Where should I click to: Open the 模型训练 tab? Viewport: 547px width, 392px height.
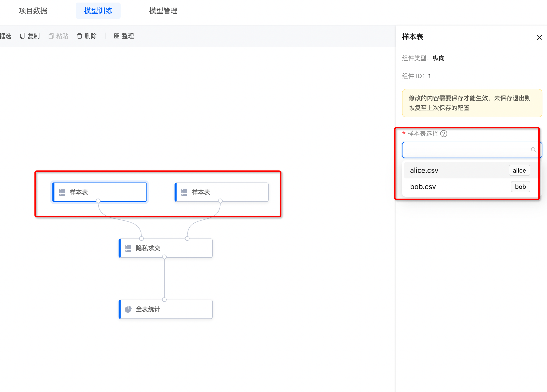pyautogui.click(x=98, y=11)
